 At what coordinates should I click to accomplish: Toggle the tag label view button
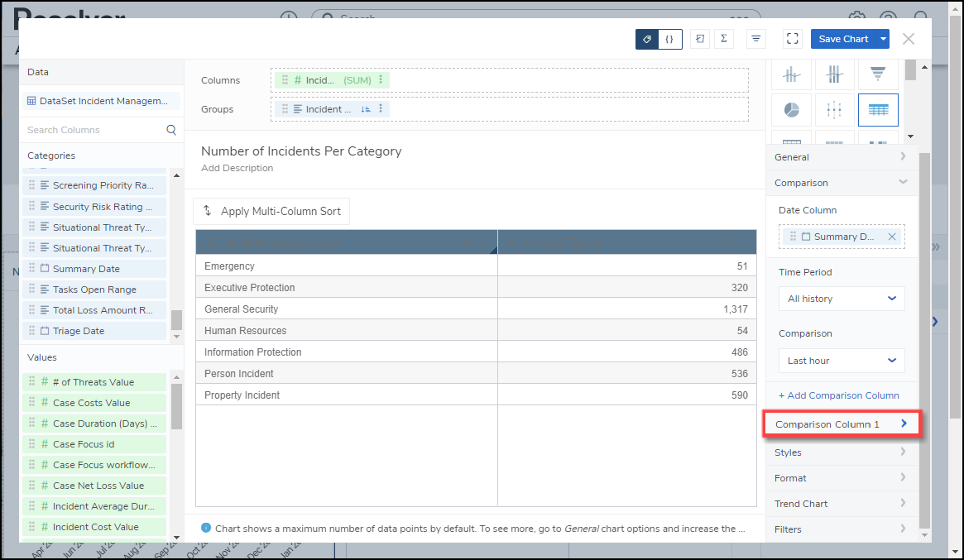[647, 39]
